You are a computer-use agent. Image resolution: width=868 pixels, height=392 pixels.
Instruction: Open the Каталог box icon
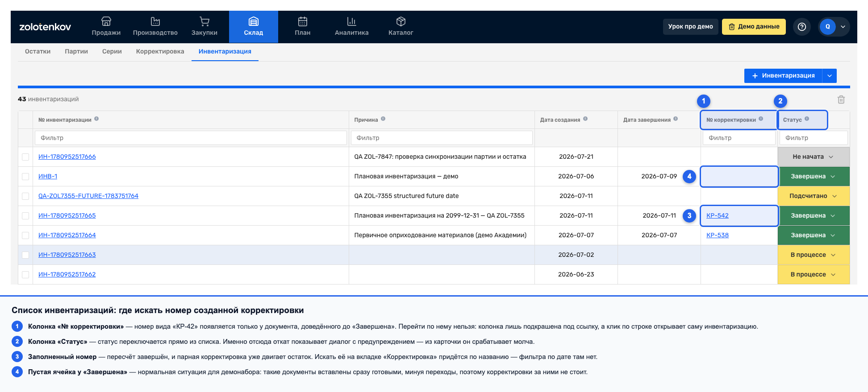pos(401,21)
